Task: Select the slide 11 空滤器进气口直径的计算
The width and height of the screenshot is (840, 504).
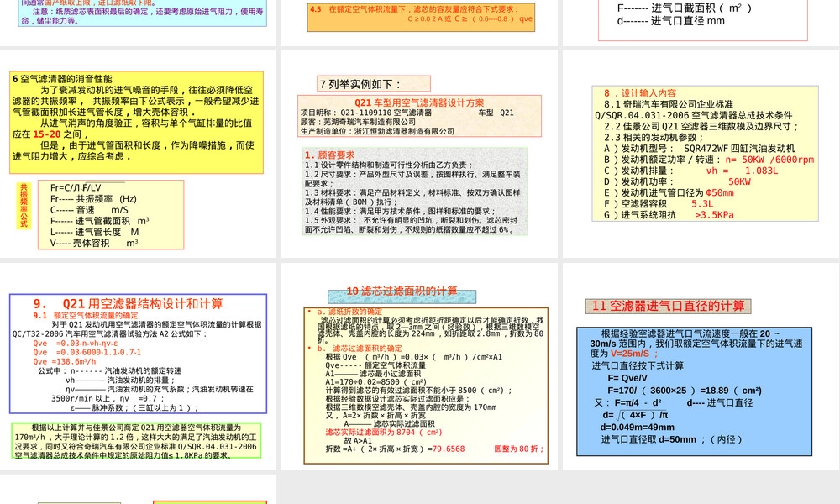Action: [701, 366]
